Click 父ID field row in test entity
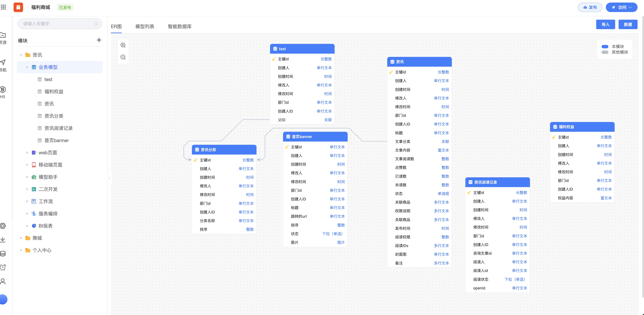644x315 pixels. (x=302, y=120)
